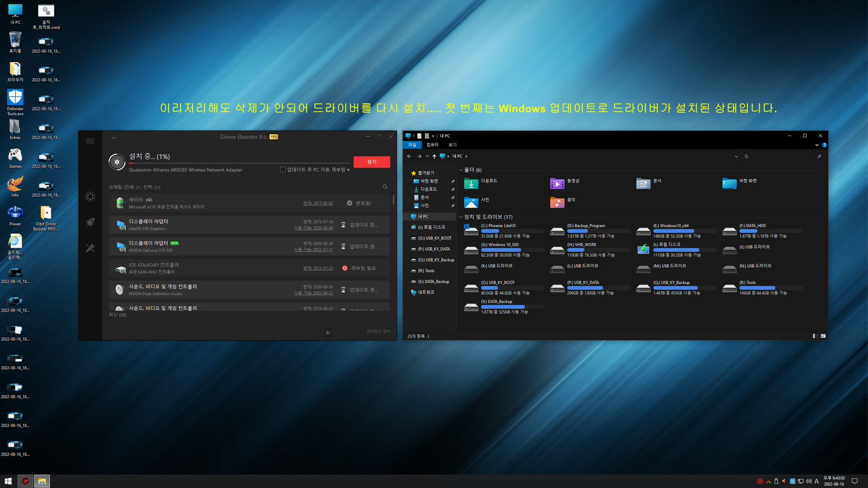
Task: Select 내 PC in navigation pane
Action: [x=423, y=216]
